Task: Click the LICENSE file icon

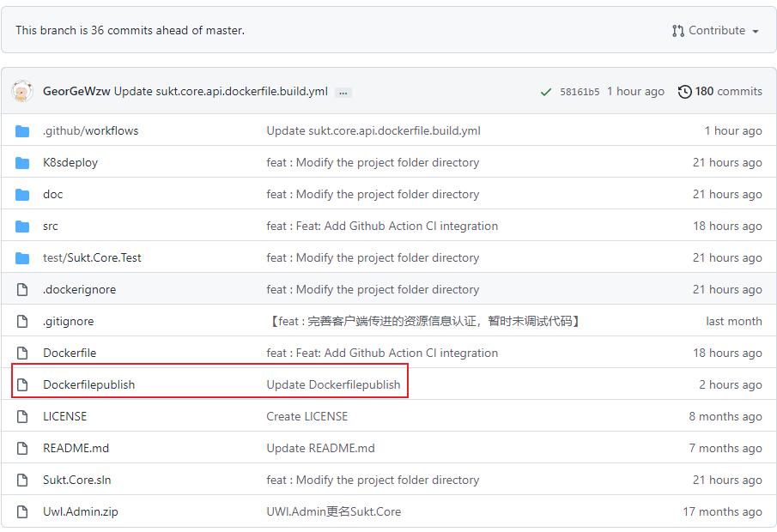Action: click(x=22, y=416)
